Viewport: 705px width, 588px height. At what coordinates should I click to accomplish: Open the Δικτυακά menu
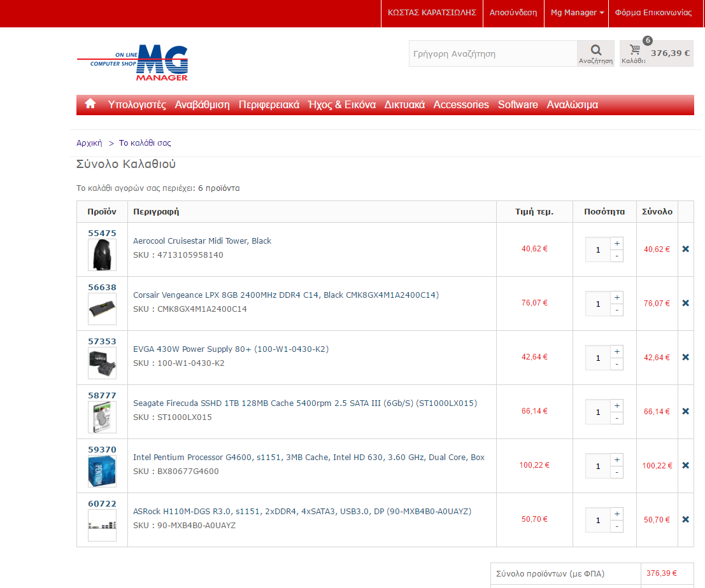(x=404, y=104)
